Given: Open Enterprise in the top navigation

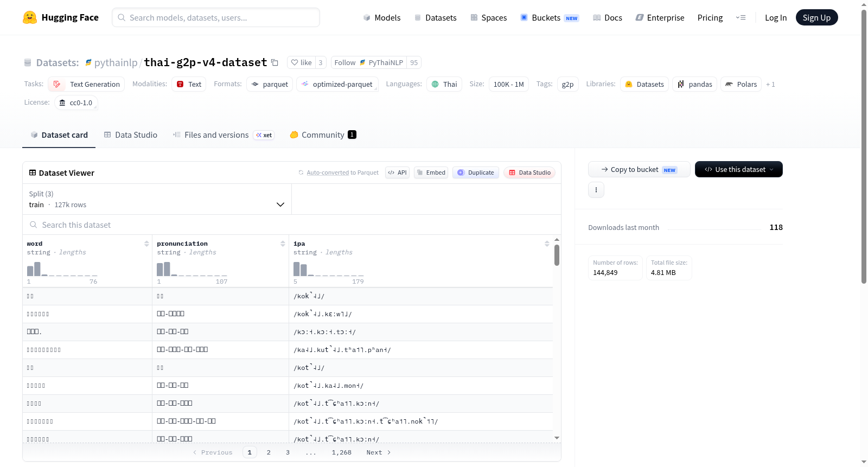Looking at the screenshot, I should [x=660, y=17].
